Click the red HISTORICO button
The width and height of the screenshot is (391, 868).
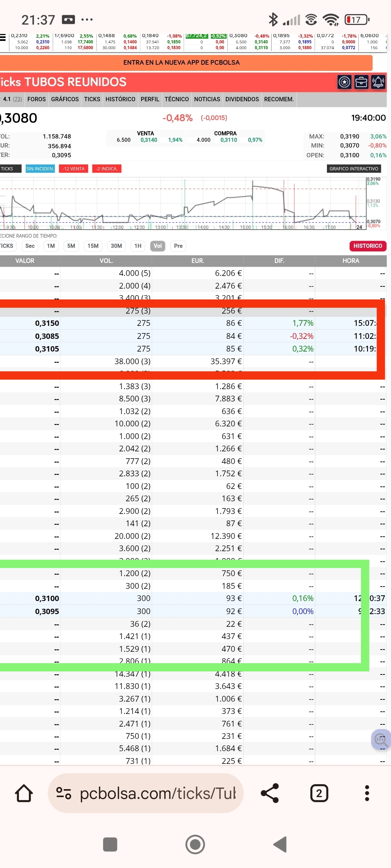[367, 246]
